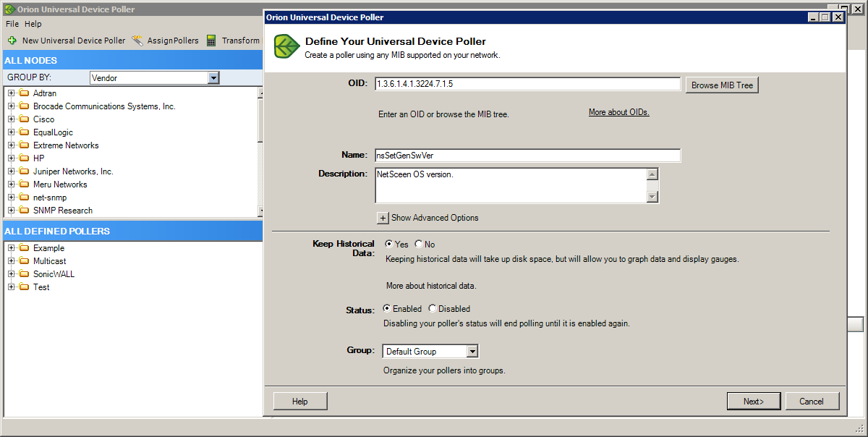Select Juniper Networks, Inc. tree item
The image size is (868, 437).
click(73, 171)
